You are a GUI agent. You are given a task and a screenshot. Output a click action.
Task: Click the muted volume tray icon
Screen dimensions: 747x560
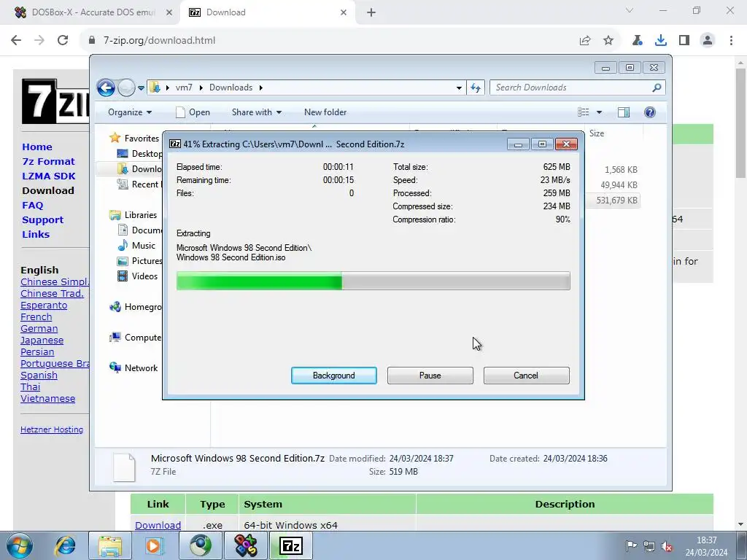point(667,546)
